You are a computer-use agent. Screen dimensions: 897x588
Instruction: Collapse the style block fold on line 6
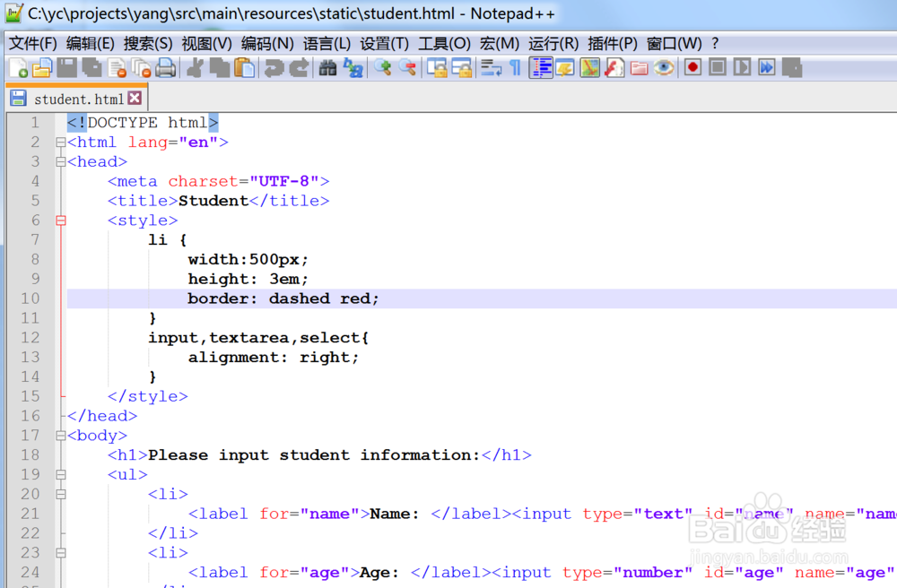pyautogui.click(x=59, y=220)
